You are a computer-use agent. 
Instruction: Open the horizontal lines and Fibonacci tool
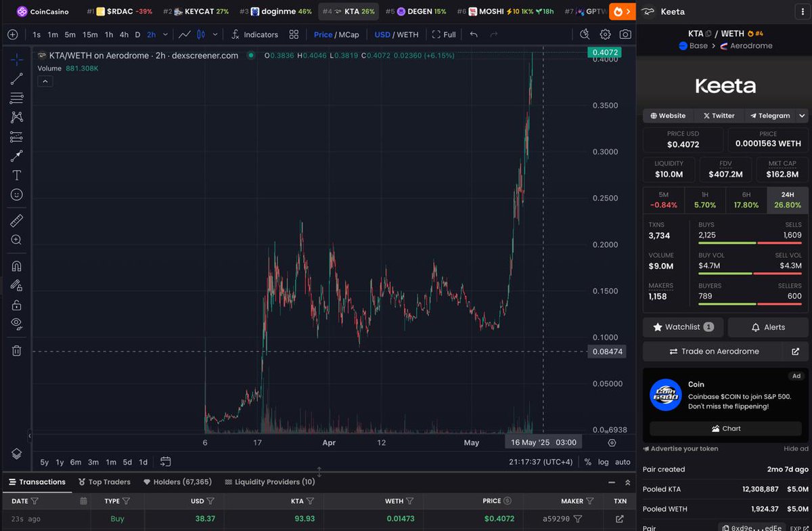[16, 98]
